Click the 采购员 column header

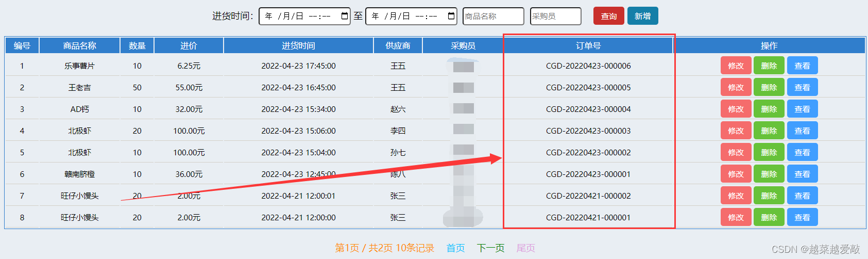(463, 45)
